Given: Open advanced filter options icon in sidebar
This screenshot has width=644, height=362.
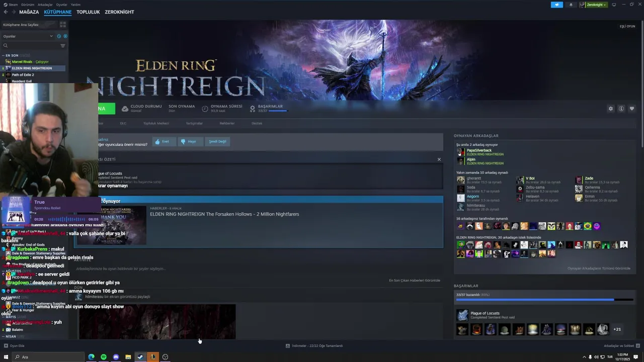Looking at the screenshot, I should coord(63,46).
